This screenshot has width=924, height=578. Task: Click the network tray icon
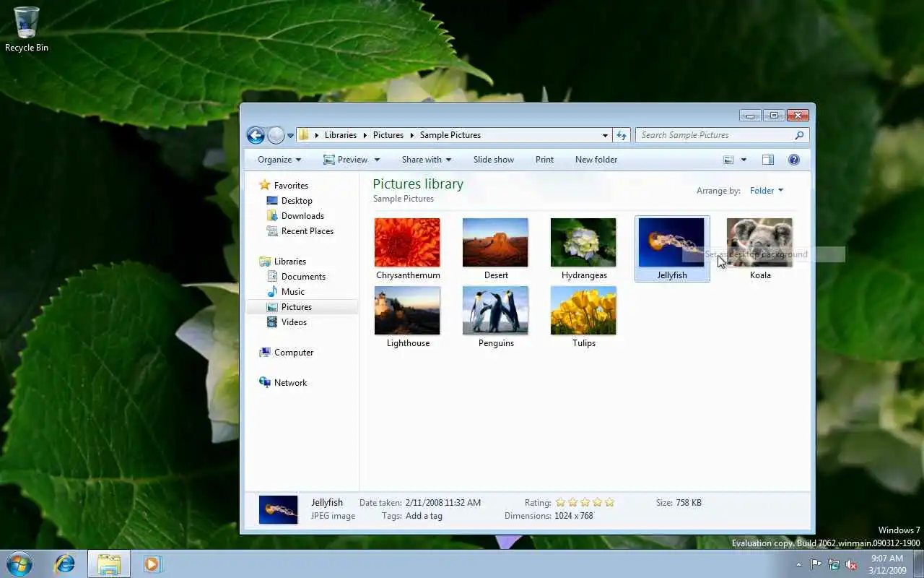tap(834, 565)
